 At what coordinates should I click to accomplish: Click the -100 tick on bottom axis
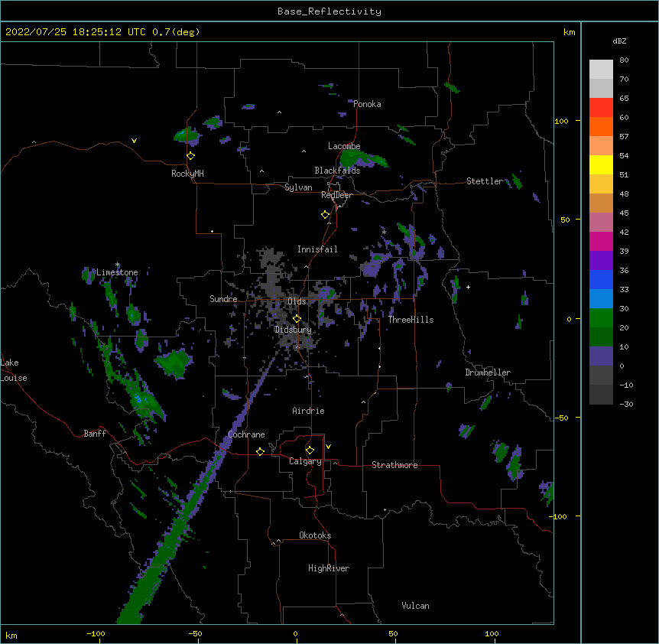pyautogui.click(x=96, y=633)
